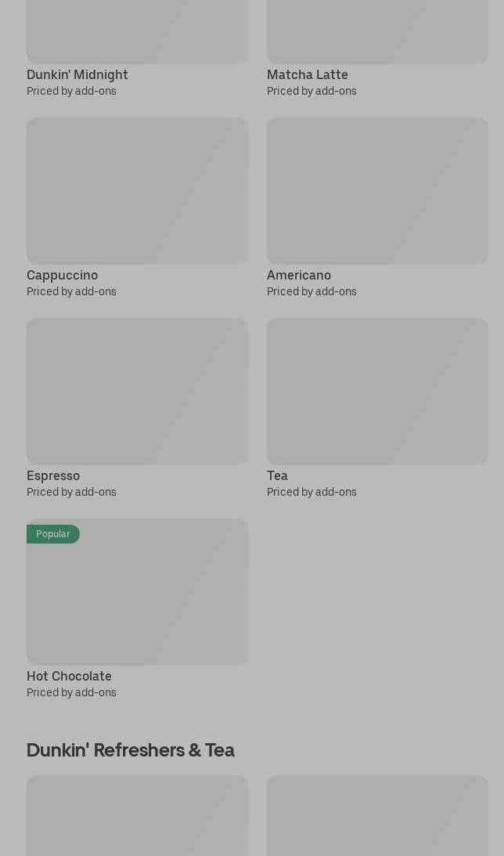Open the Matcha Latte item image
The width and height of the screenshot is (504, 856).
point(377,31)
